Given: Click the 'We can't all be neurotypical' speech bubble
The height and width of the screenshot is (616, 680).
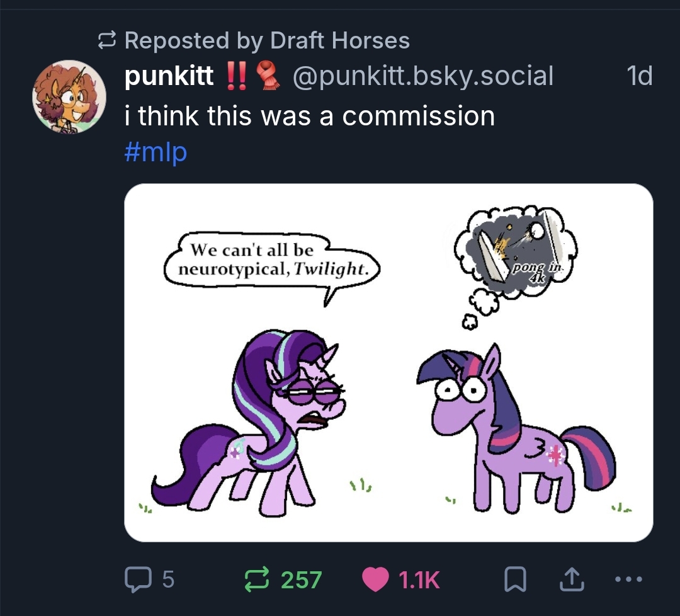Looking at the screenshot, I should click(271, 260).
